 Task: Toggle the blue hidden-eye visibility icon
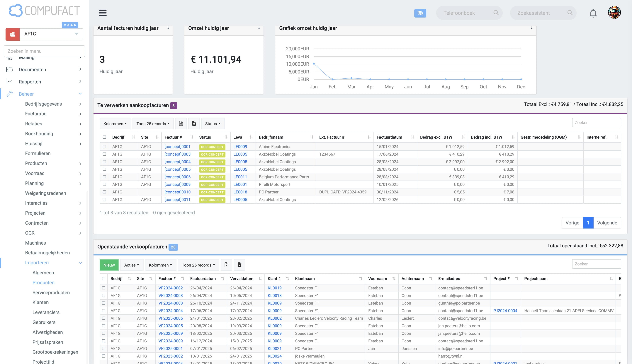pos(420,13)
